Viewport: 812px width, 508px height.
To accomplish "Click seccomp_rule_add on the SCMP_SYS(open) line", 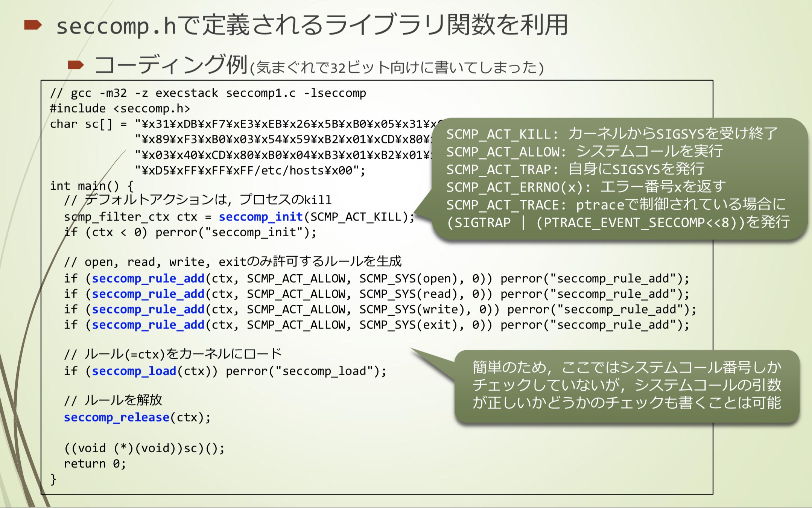I will pos(148,278).
